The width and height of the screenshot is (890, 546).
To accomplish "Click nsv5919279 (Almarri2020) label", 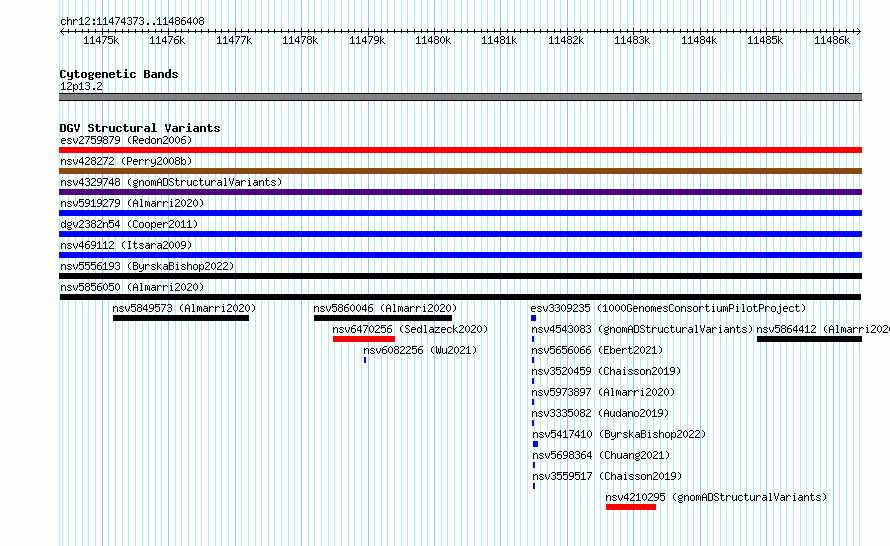I will click(132, 203).
